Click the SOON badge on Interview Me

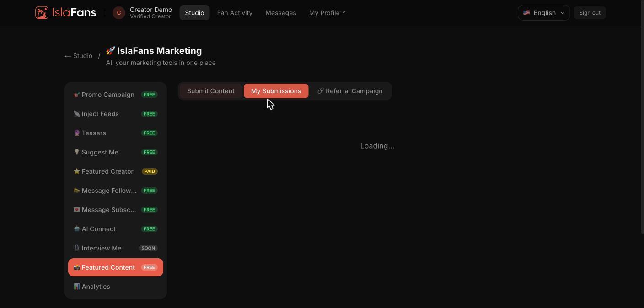pyautogui.click(x=148, y=248)
